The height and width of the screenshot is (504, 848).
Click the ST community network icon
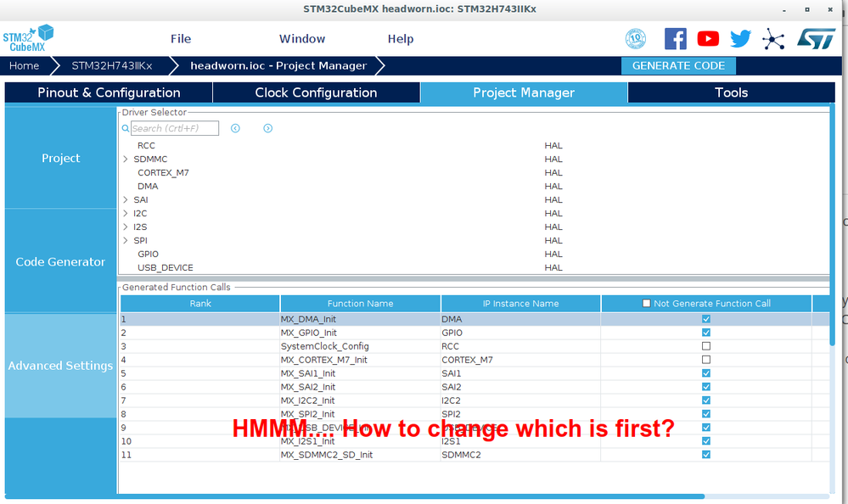pos(773,39)
